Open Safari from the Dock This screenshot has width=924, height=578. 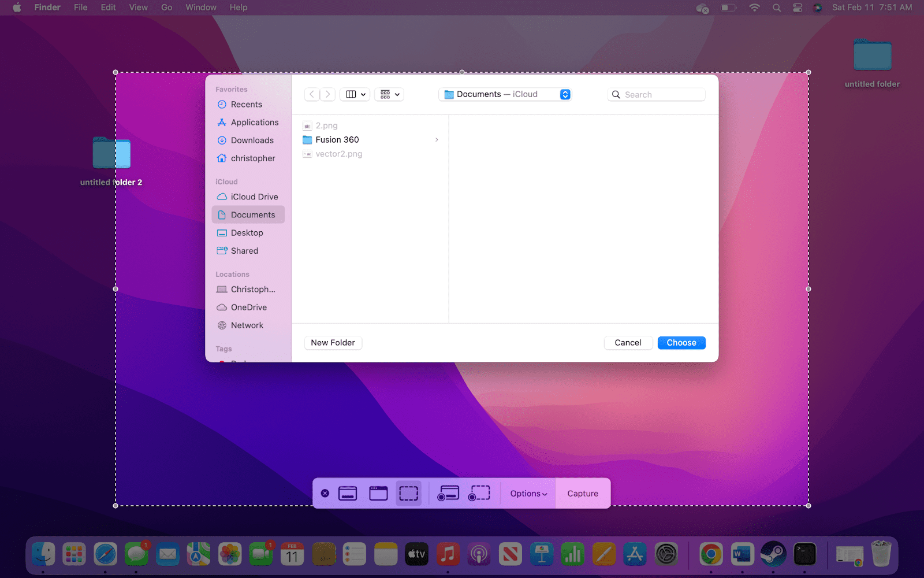(x=106, y=555)
